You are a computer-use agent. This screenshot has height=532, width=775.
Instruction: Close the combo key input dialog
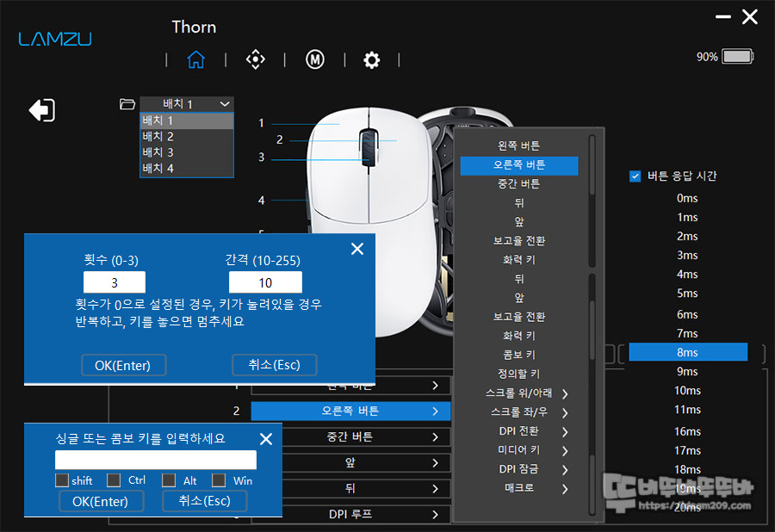click(x=266, y=439)
